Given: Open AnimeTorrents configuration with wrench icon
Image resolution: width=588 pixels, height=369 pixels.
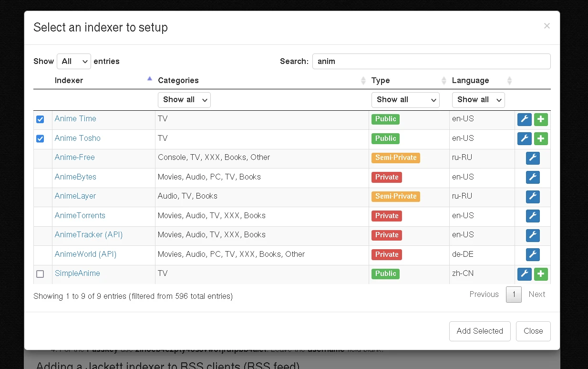Looking at the screenshot, I should click(533, 216).
